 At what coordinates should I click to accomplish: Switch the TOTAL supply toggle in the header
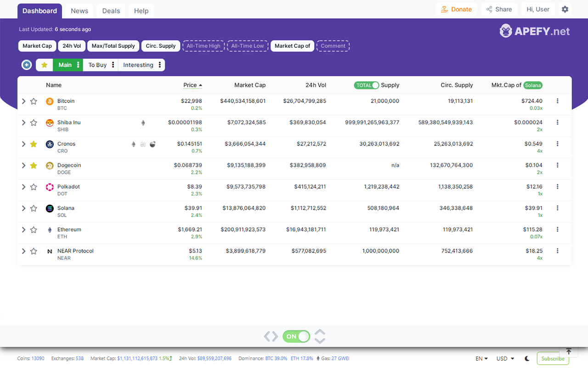click(367, 85)
